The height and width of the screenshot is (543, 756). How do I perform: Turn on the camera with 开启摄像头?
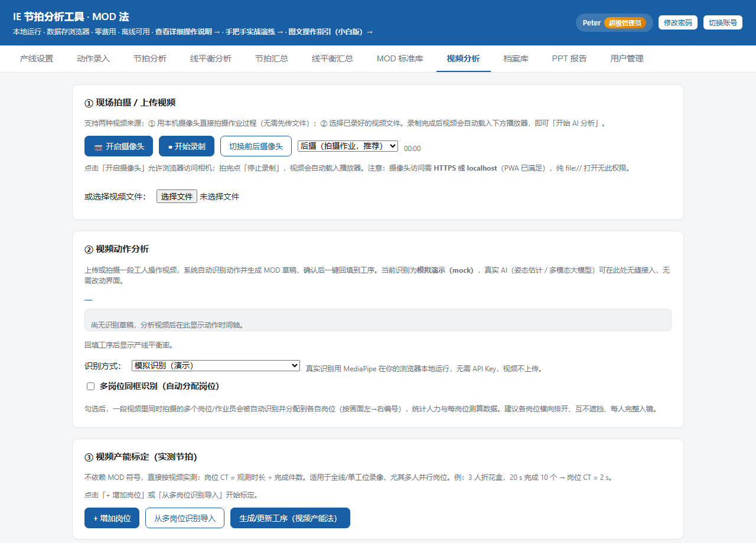[x=119, y=146]
